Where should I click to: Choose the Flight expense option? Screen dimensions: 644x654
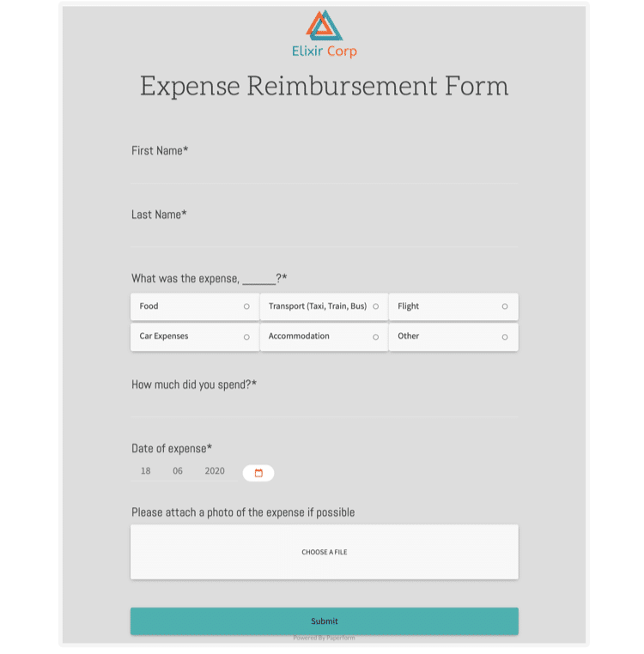pos(453,306)
